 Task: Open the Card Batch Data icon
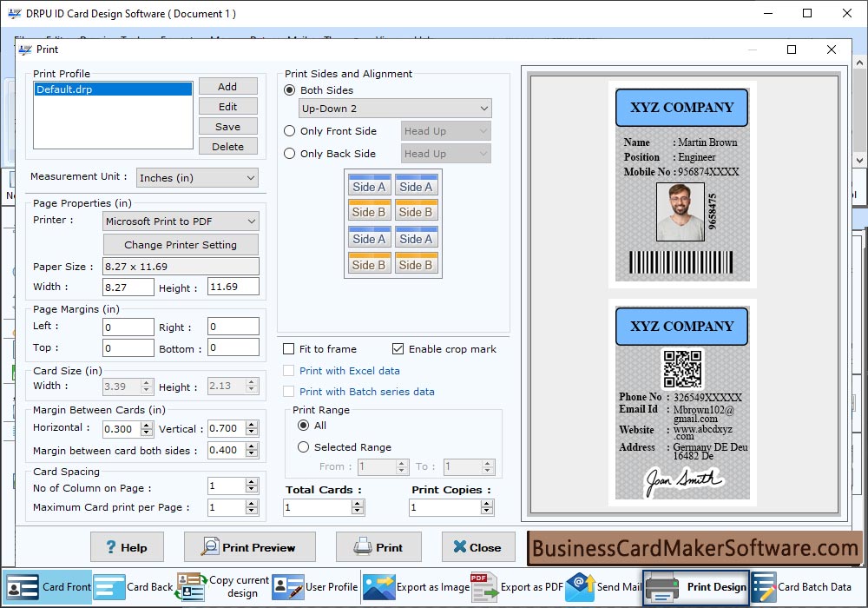click(x=764, y=587)
